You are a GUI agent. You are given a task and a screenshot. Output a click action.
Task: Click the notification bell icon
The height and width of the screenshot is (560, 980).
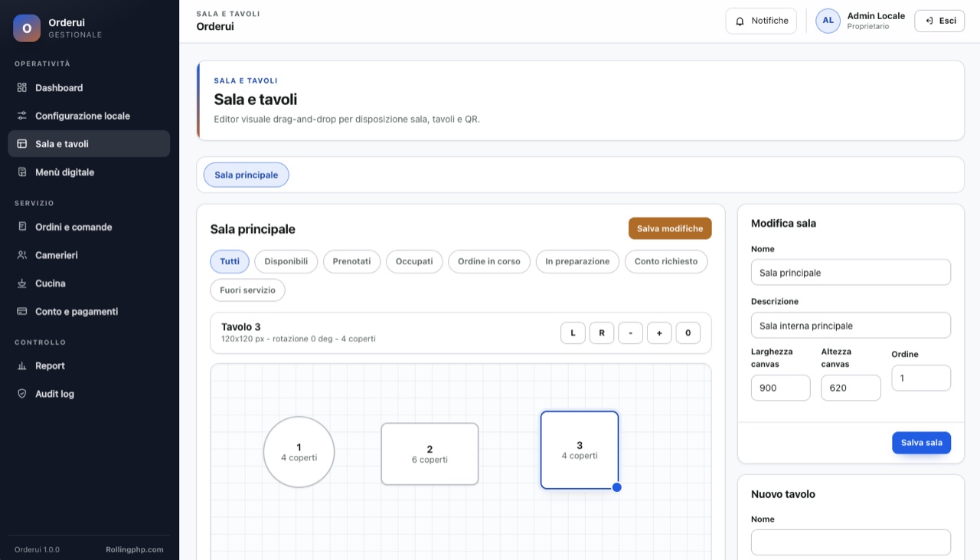(740, 21)
